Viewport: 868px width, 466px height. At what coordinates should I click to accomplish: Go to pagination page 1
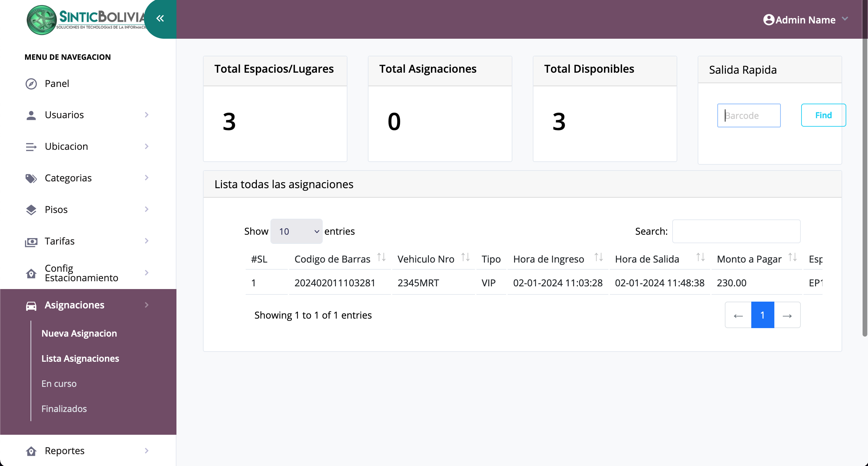coord(762,315)
